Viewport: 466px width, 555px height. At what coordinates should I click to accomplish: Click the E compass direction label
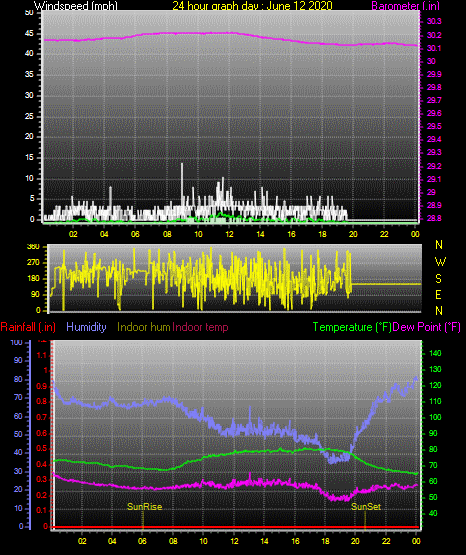pos(438,294)
